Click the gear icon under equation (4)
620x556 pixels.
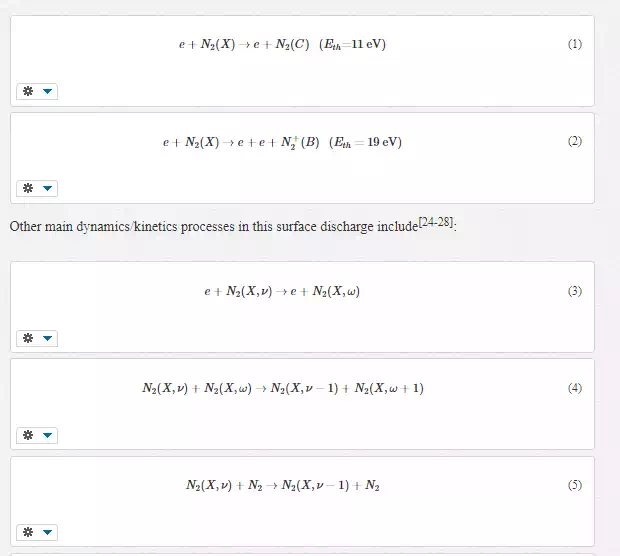point(28,436)
